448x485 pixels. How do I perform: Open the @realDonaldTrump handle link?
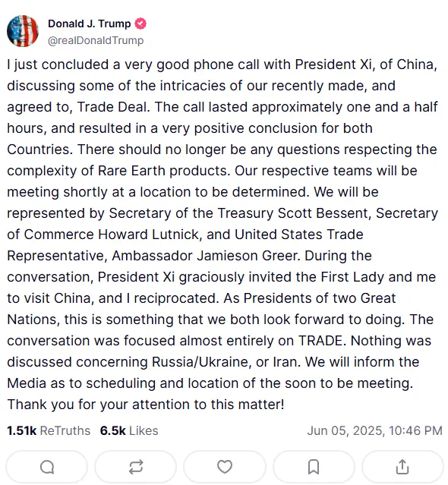[96, 40]
